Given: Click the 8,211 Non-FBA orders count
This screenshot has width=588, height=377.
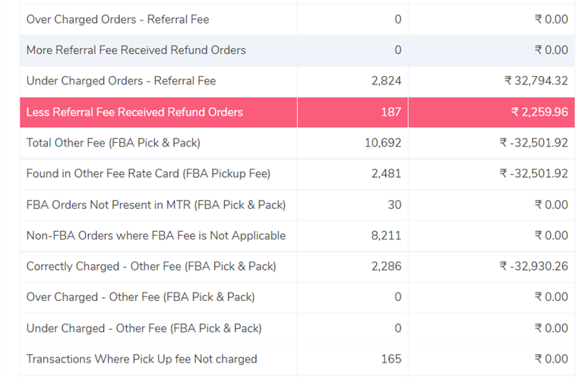Looking at the screenshot, I should pos(386,236).
